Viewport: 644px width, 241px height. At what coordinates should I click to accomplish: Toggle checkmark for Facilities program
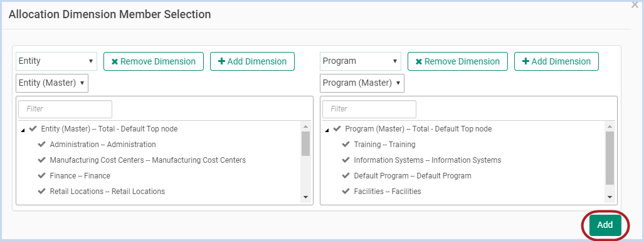(x=346, y=191)
